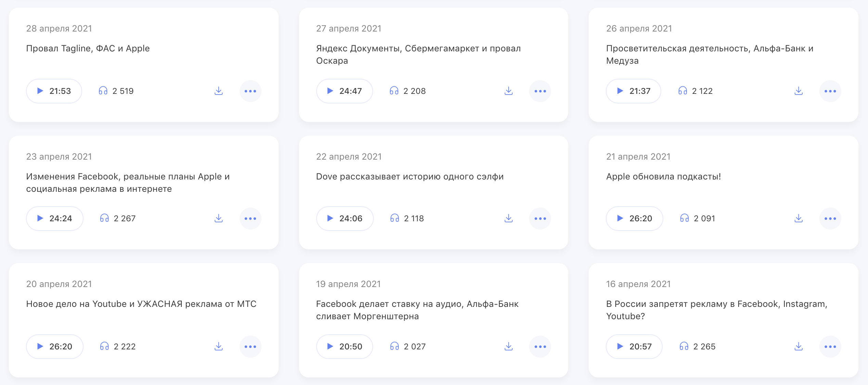Click the date 27 апреля 2021
The image size is (868, 385).
coord(349,29)
